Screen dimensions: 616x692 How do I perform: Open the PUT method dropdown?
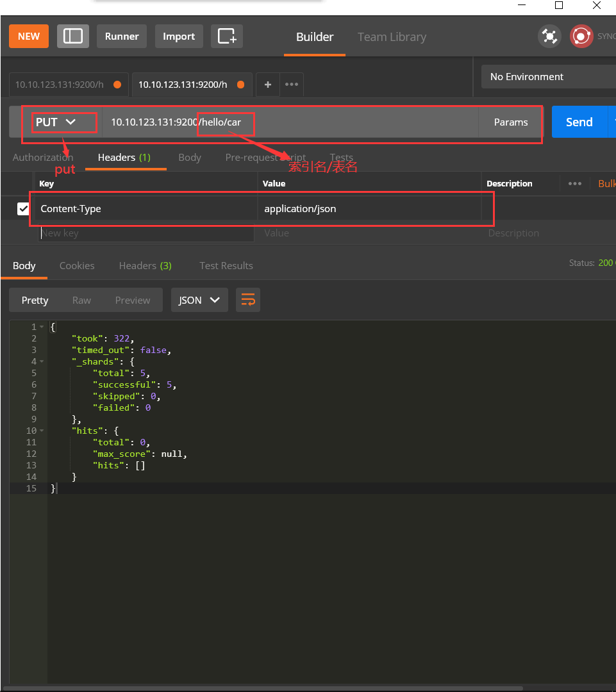(56, 122)
